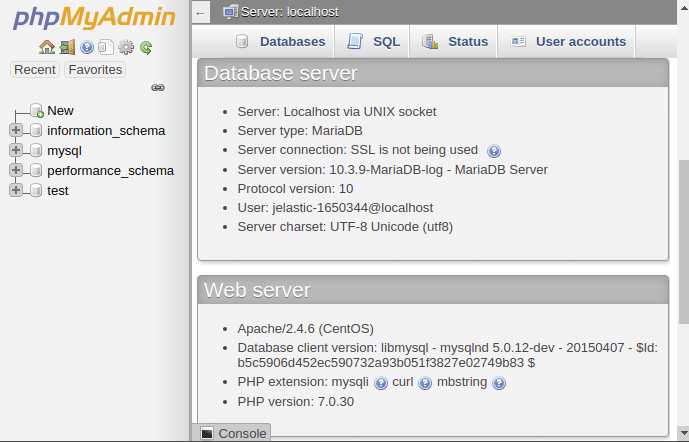Open the Console panel button

(x=232, y=433)
